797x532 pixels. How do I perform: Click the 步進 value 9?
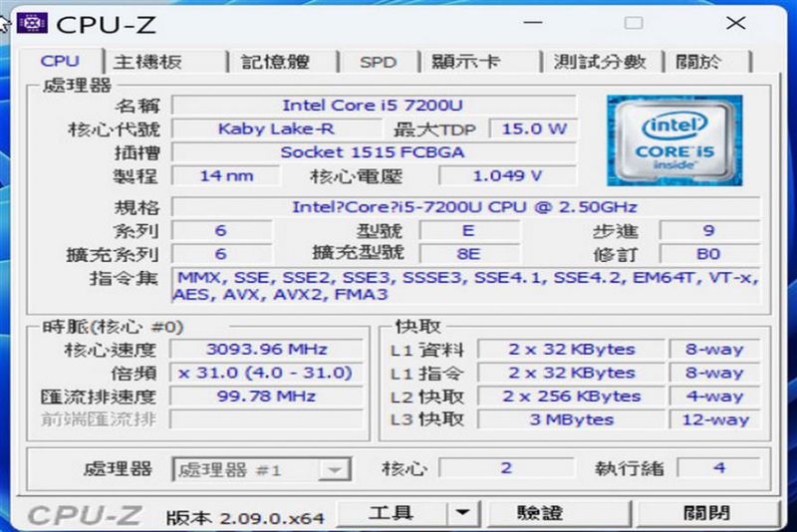pos(709,230)
